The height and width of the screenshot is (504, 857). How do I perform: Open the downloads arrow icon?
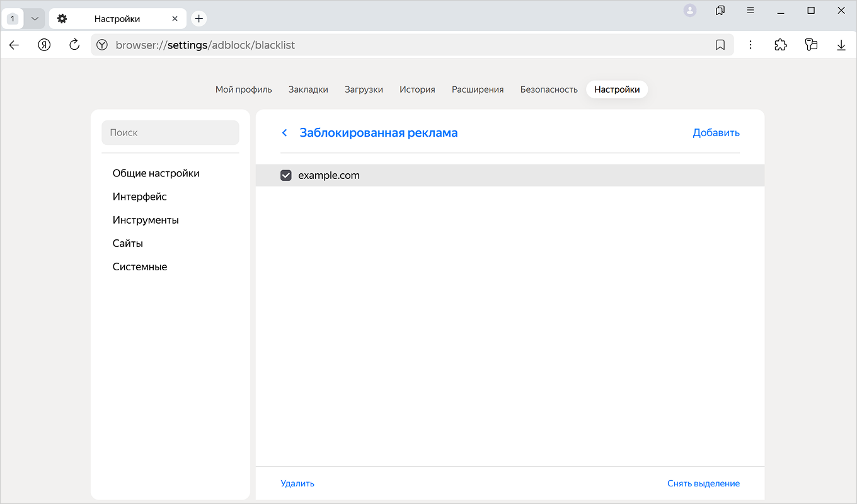pos(841,45)
